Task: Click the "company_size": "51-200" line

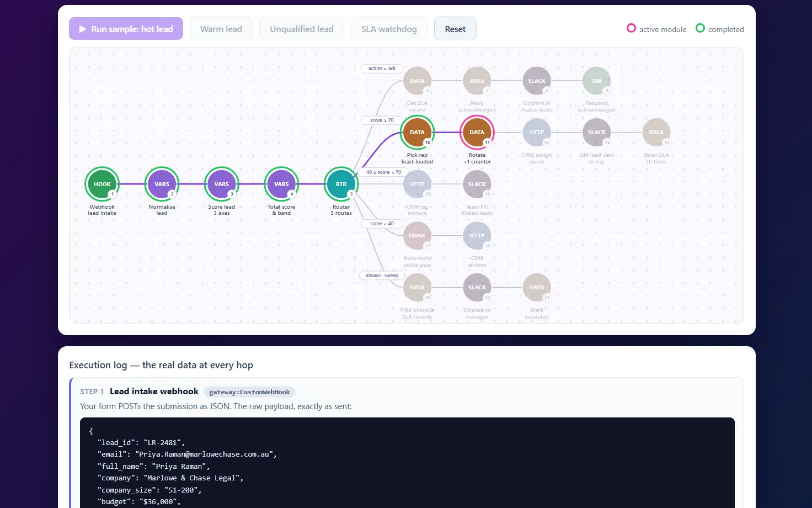Action: [x=149, y=490]
